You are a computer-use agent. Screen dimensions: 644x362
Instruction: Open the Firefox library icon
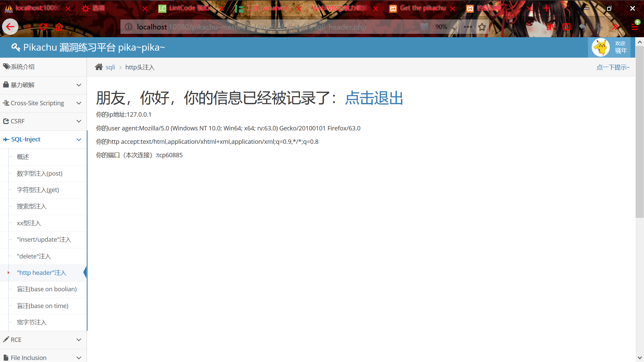(x=550, y=27)
